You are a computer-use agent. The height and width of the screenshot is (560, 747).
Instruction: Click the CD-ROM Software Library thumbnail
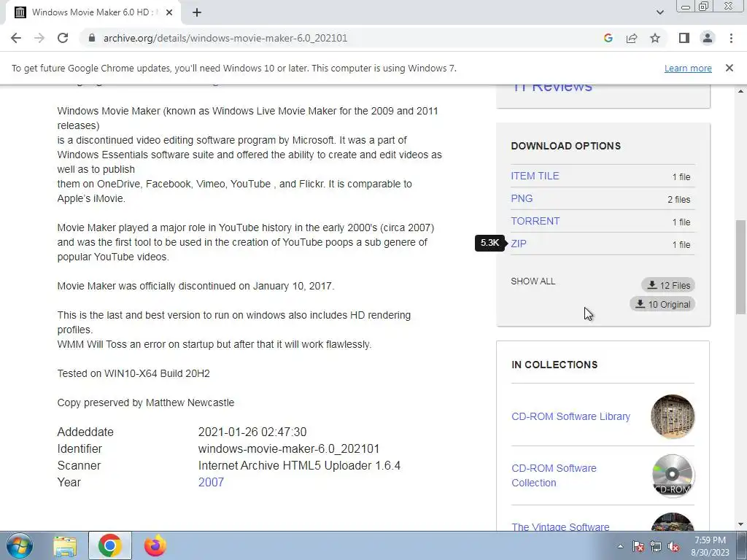click(673, 416)
